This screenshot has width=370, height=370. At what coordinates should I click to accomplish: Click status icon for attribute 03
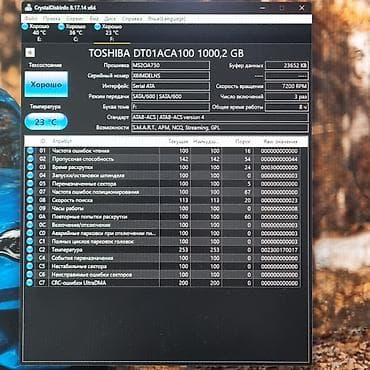(x=30, y=167)
